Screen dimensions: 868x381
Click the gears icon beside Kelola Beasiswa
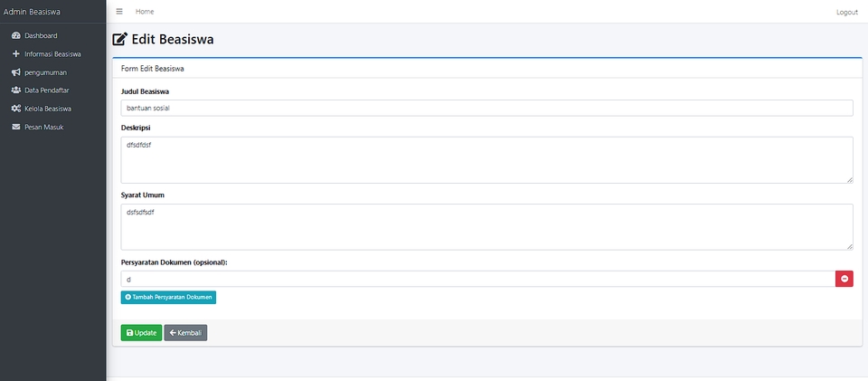tap(15, 109)
